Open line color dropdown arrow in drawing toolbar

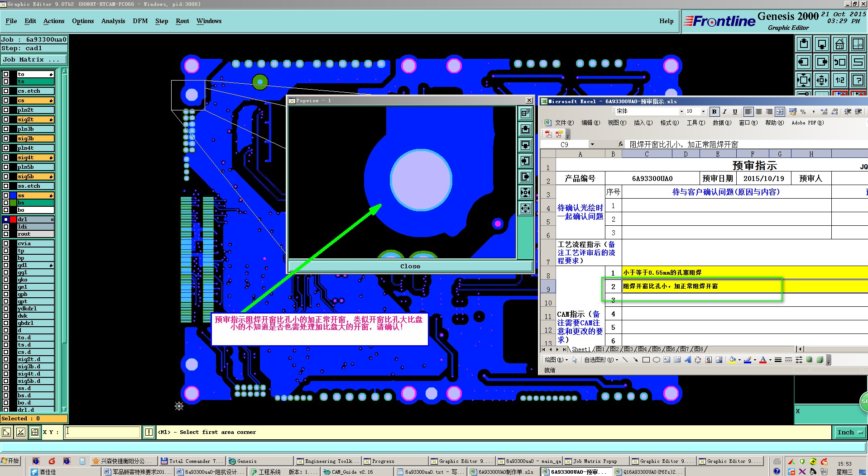click(755, 360)
